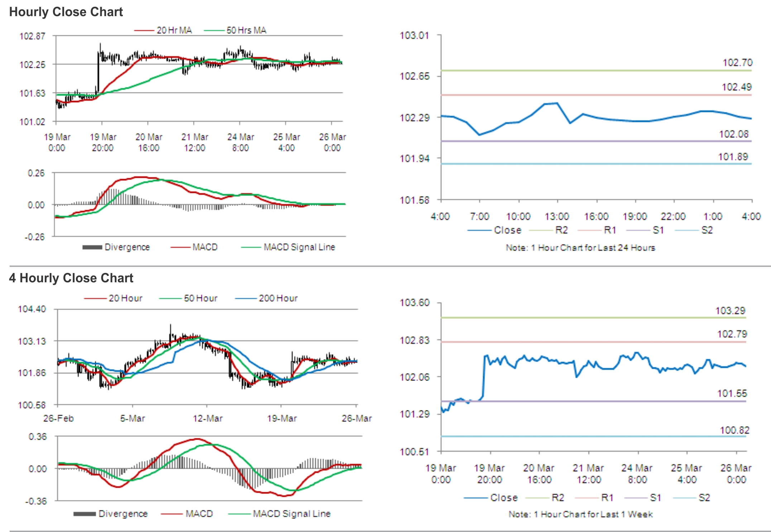
Task: Click the 19:00 x-axis tick label
Action: click(x=635, y=216)
